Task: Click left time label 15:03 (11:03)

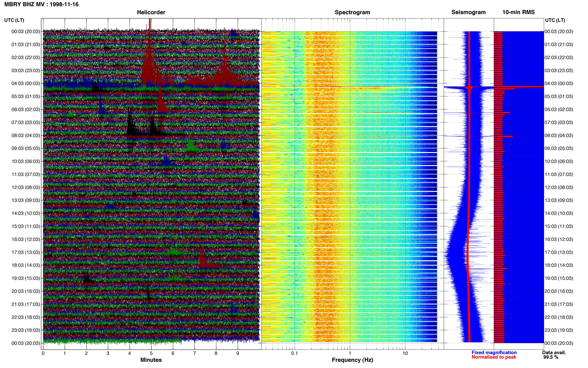Action: pyautogui.click(x=26, y=226)
